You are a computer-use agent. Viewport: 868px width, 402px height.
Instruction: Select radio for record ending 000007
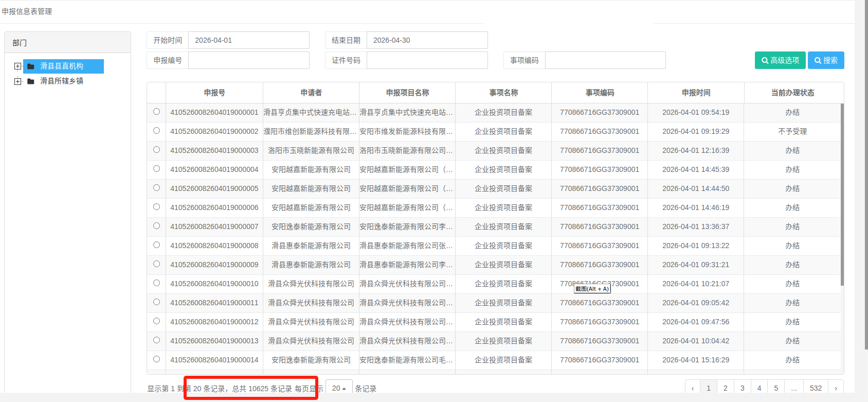(x=156, y=226)
